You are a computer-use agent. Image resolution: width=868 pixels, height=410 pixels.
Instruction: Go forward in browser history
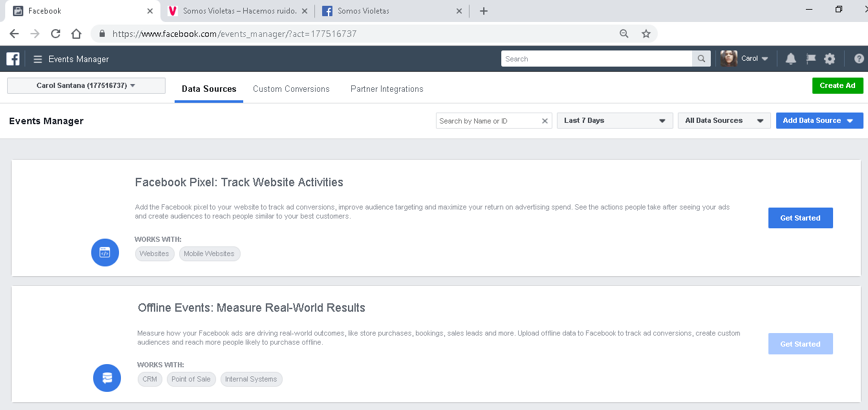[x=35, y=34]
